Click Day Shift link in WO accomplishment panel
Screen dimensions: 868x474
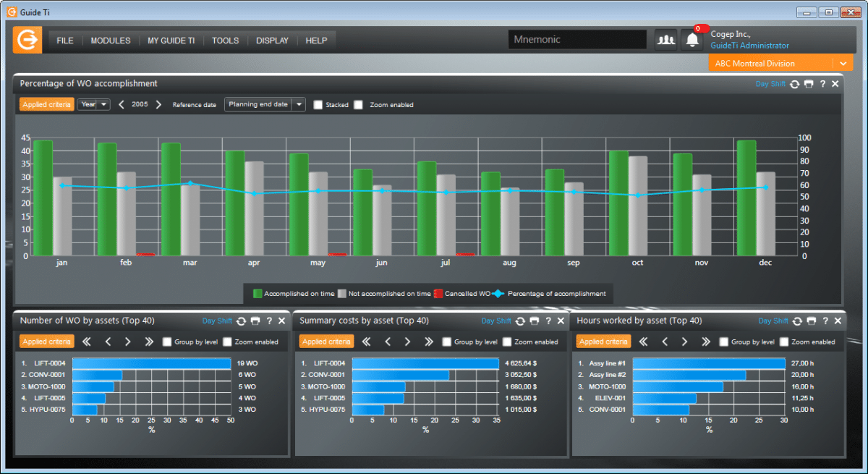click(770, 84)
